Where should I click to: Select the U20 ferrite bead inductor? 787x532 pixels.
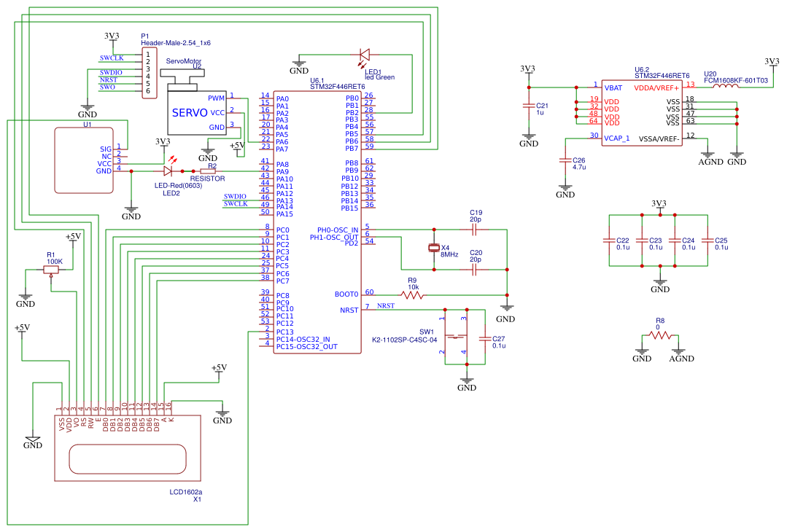726,87
